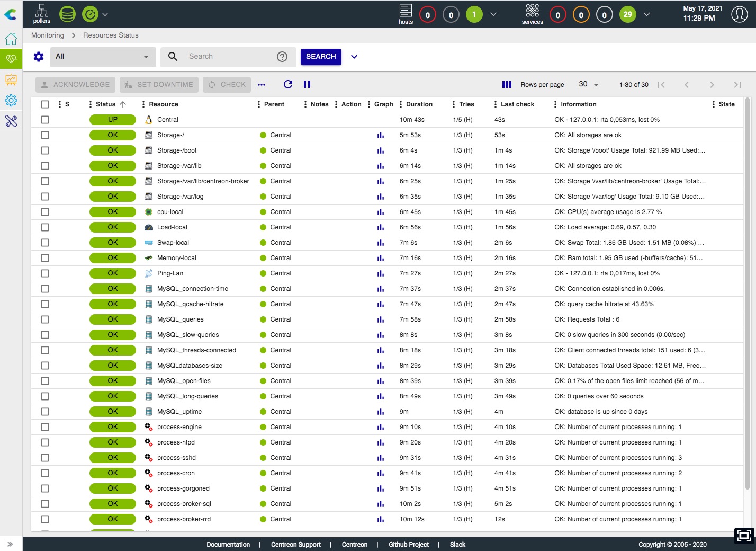Select the checkbox for Storage-/boot row
The image size is (756, 551).
coord(45,150)
